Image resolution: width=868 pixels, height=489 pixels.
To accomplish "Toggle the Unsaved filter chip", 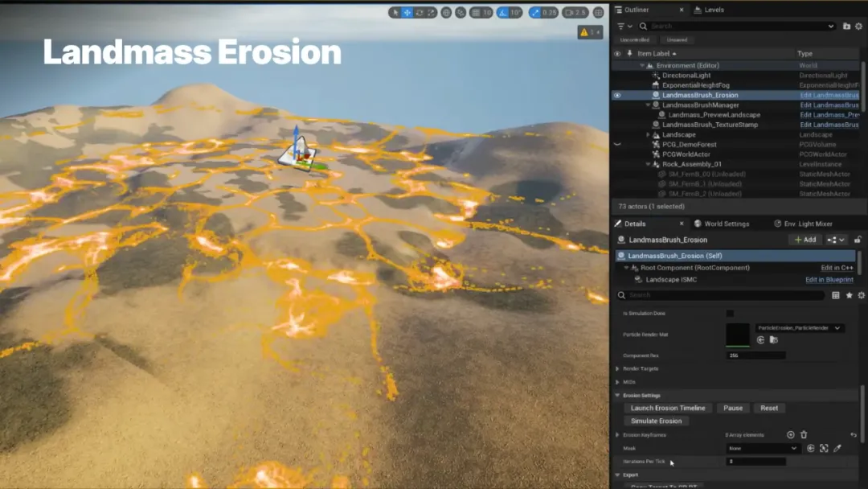I will click(677, 40).
